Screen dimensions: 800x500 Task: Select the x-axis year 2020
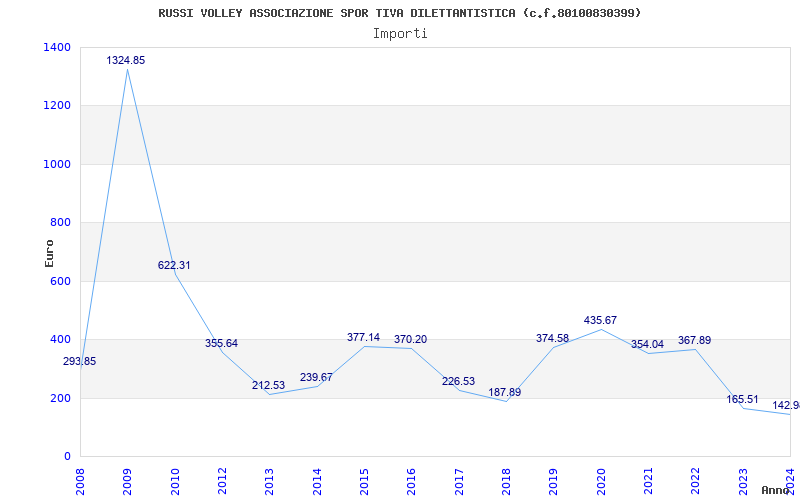click(601, 481)
